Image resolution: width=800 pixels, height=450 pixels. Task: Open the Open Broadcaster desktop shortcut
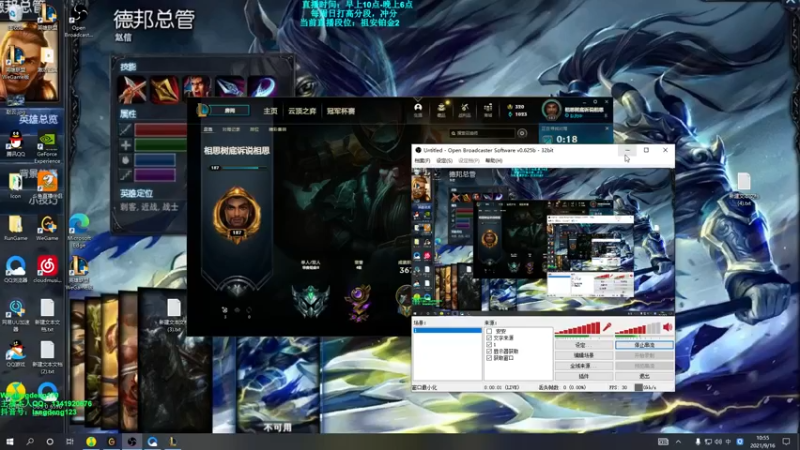(x=79, y=21)
